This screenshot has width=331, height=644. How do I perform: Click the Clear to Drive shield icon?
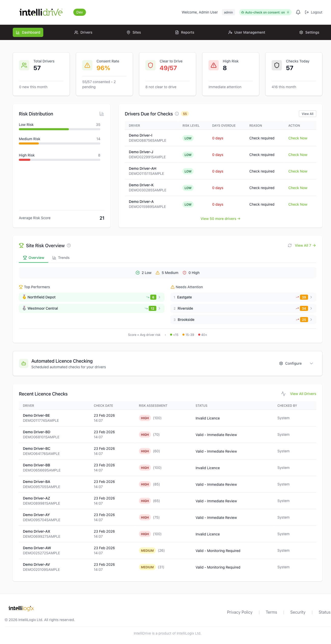point(150,65)
